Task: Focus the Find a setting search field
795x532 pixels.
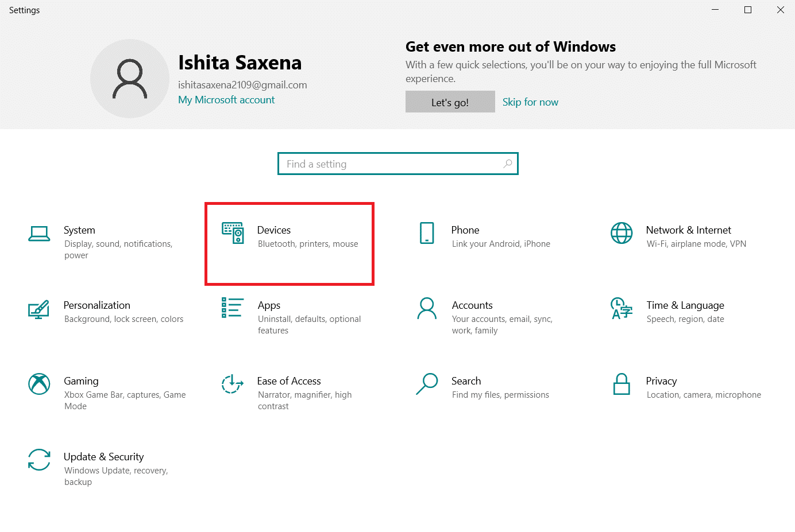Action: [x=398, y=164]
